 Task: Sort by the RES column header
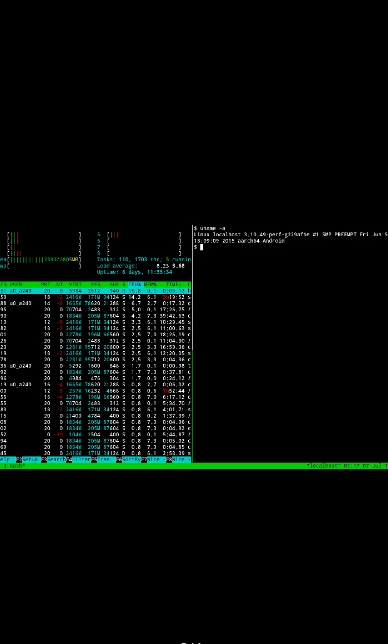[95, 284]
